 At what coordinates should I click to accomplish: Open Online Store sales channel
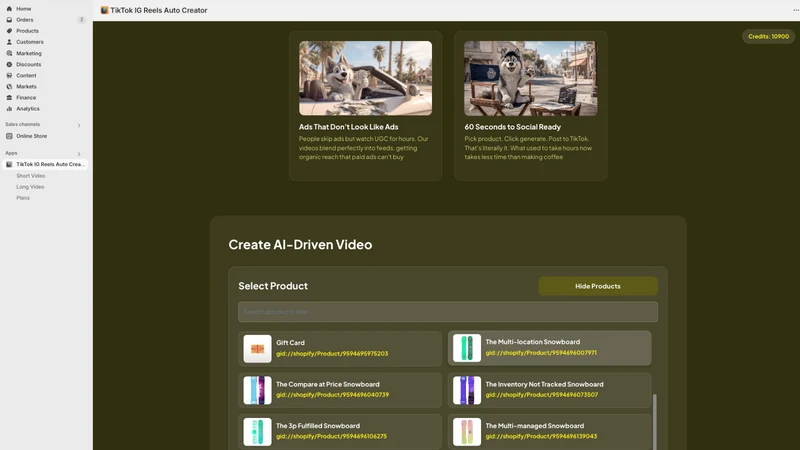pos(32,136)
